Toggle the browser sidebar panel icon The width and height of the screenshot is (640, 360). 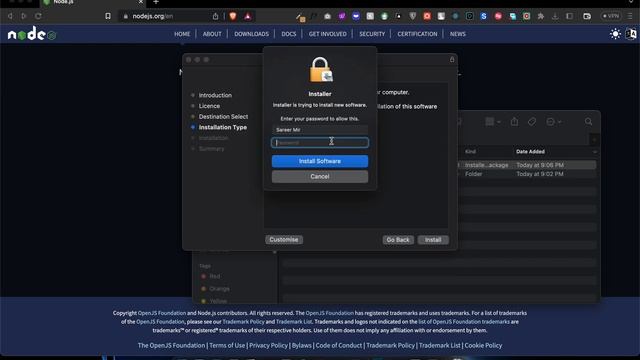pos(569,16)
